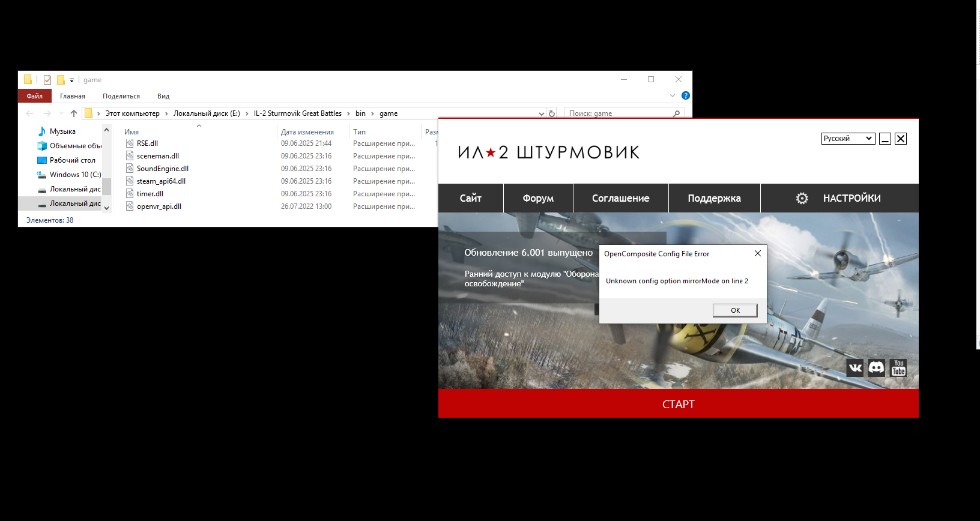Select the steam_api64.dll file name
The image size is (980, 521).
point(161,181)
